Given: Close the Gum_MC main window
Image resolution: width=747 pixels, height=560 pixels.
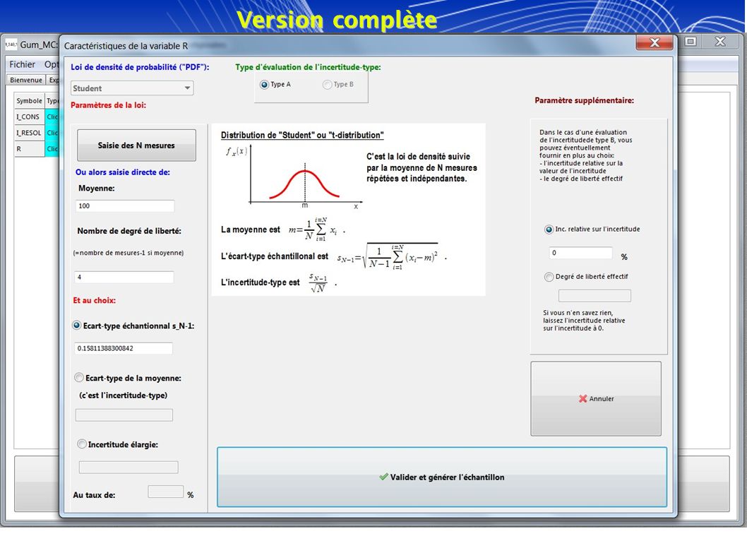Looking at the screenshot, I should point(720,42).
